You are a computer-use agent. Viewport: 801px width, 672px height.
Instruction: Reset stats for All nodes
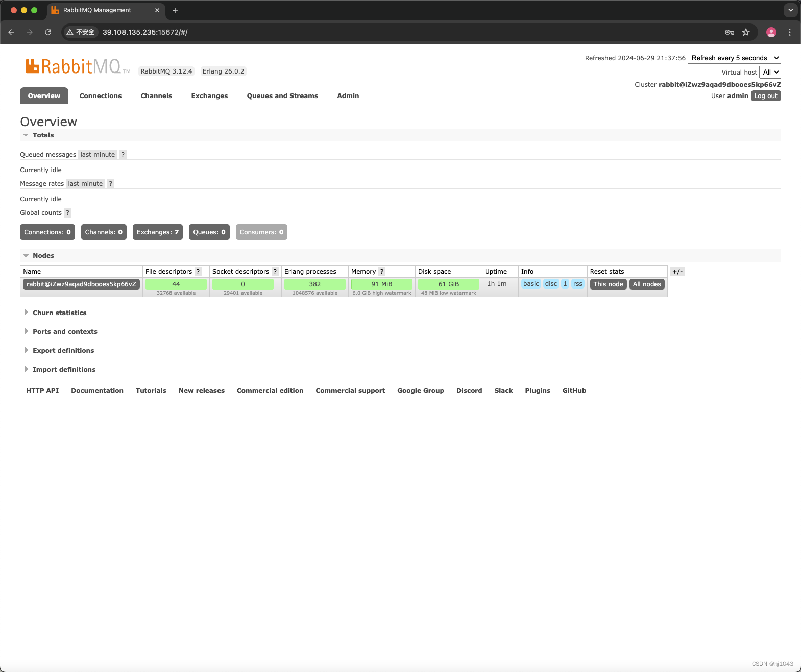click(x=647, y=284)
